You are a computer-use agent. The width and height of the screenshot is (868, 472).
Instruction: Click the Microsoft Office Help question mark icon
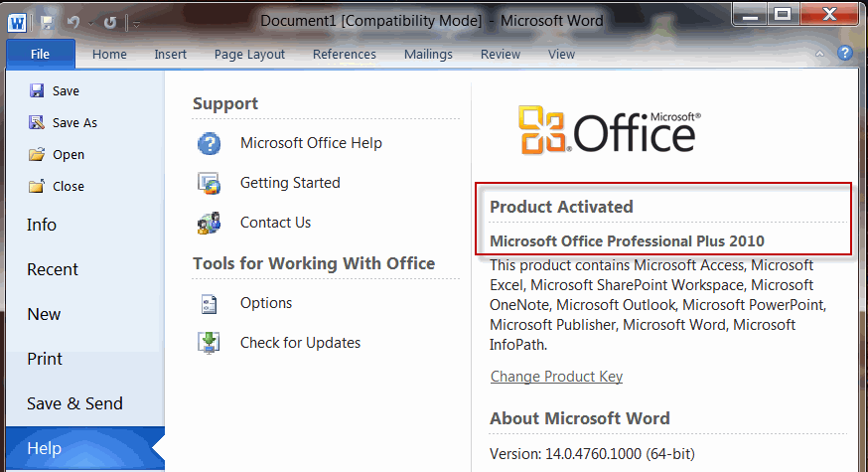click(x=210, y=143)
